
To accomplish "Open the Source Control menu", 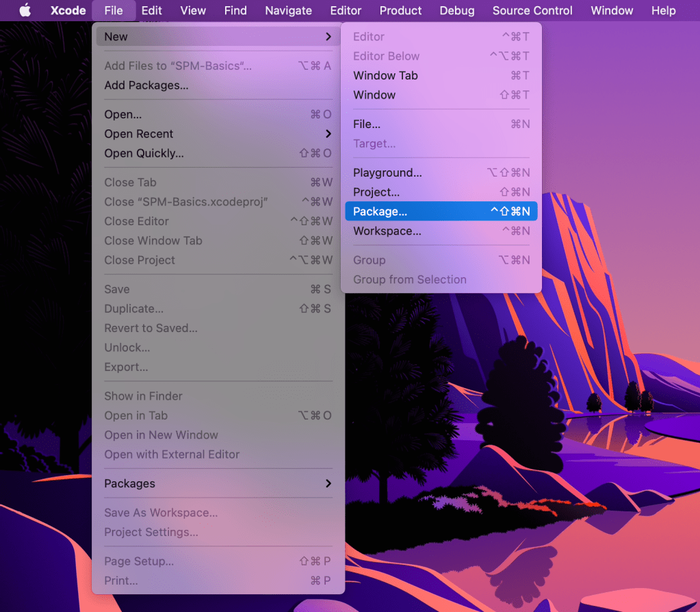I will pos(532,10).
